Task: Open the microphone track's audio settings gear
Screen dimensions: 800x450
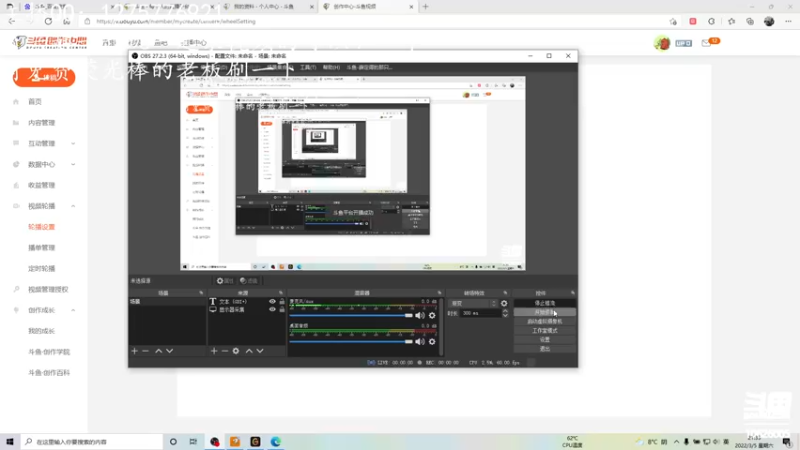Action: [x=432, y=315]
